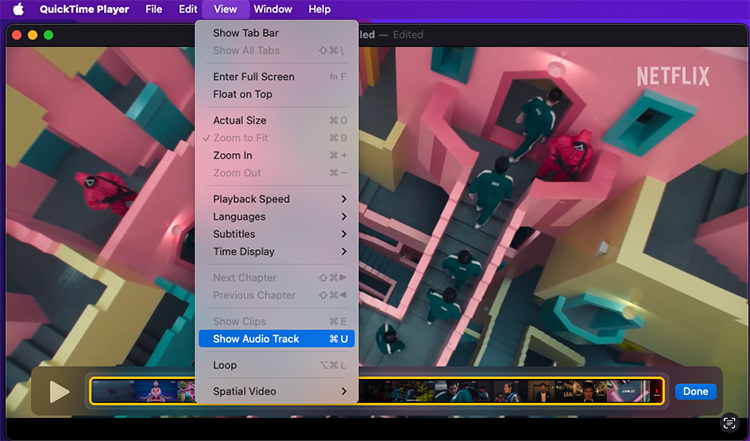Click the trim bar's right yellow handle
The width and height of the screenshot is (750, 441).
coord(662,391)
